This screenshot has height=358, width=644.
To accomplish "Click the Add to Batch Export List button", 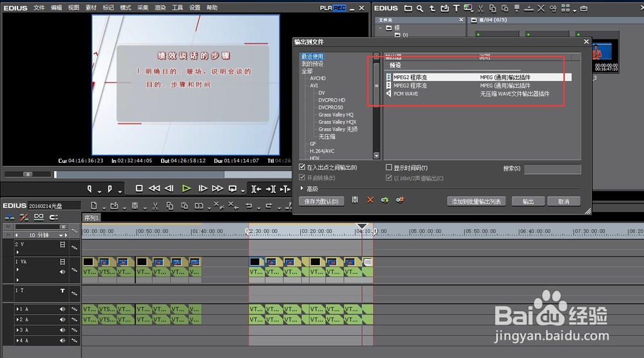I will [x=476, y=201].
